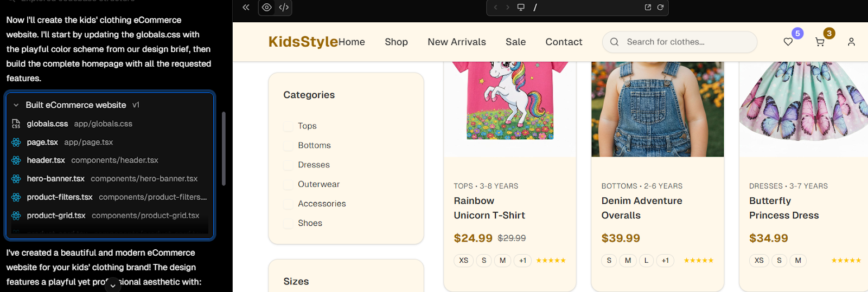Click the desktop device preview icon
Viewport: 868px width, 292px height.
tap(521, 8)
